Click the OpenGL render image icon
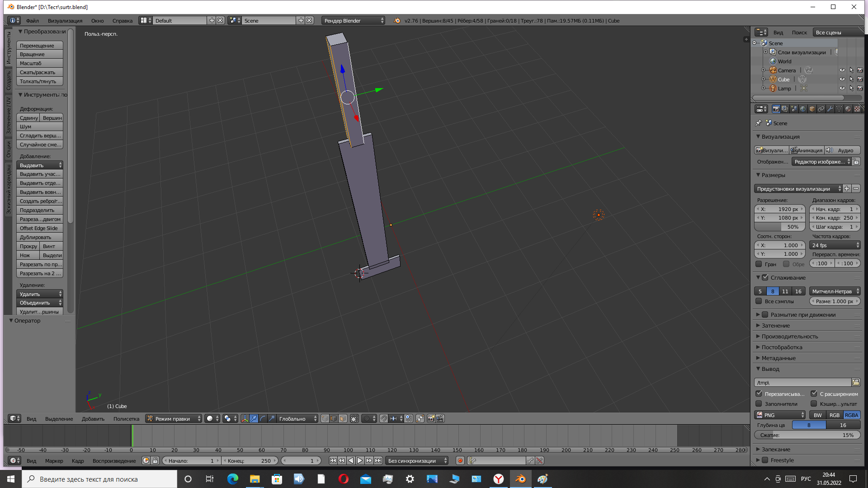Image resolution: width=868 pixels, height=488 pixels. click(431, 418)
